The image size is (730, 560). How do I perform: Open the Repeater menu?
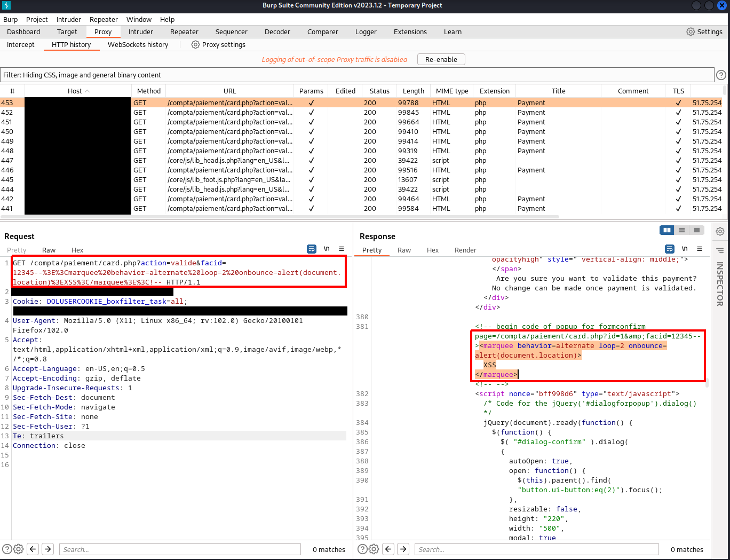tap(104, 19)
